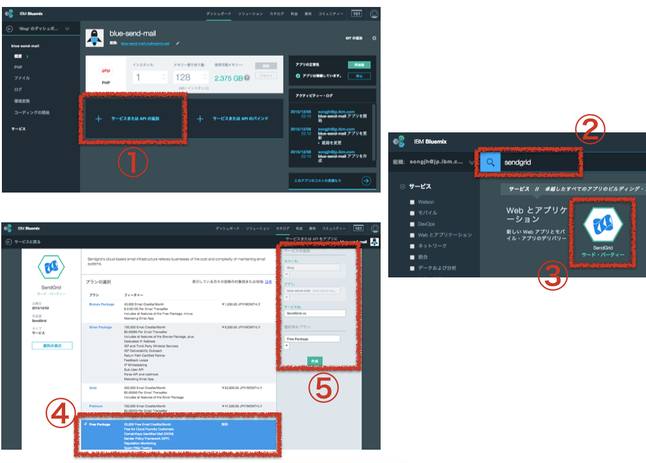The image size is (646, 463).
Task: Check the 統合 filter checkbox
Action: click(412, 257)
